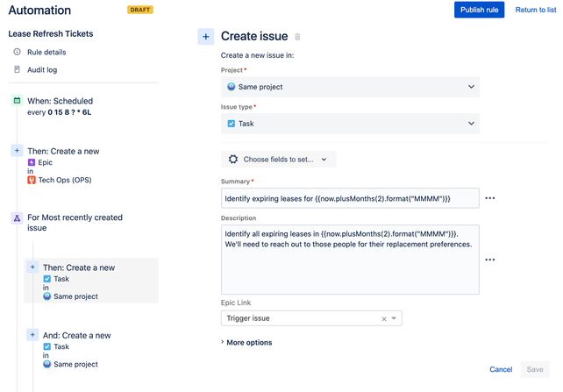This screenshot has height=392, width=563.
Task: Click Cancel at the bottom of the form
Action: [501, 369]
